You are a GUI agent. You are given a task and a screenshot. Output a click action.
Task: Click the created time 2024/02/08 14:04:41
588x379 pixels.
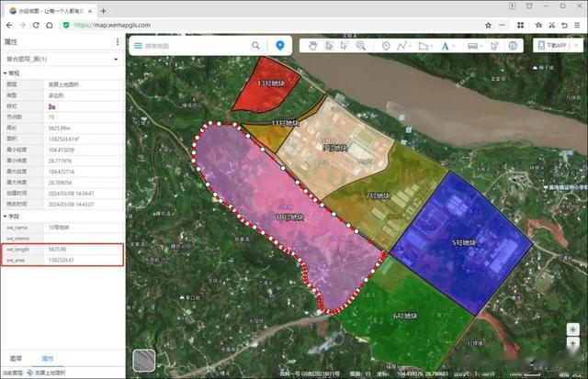tap(71, 194)
